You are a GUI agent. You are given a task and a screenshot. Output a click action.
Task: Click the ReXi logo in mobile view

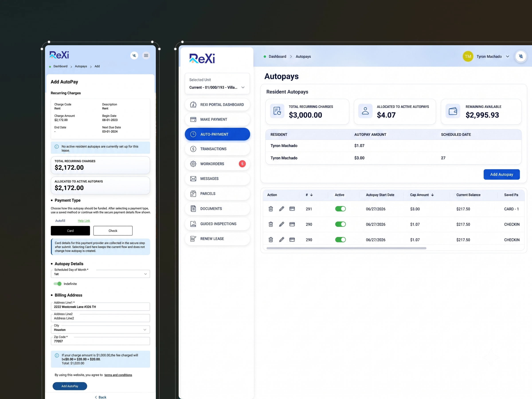click(59, 55)
